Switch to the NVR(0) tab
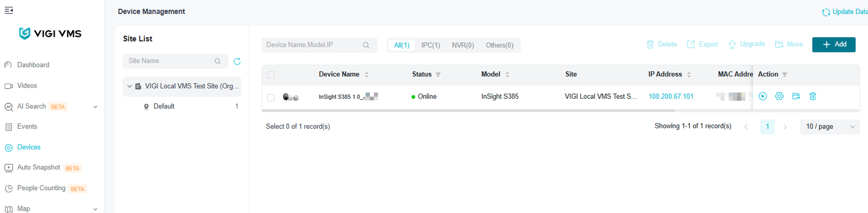 (463, 45)
